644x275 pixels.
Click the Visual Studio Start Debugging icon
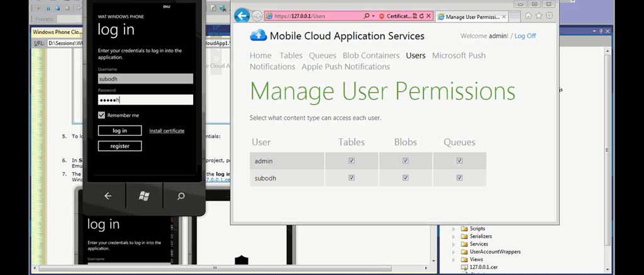(39, 8)
